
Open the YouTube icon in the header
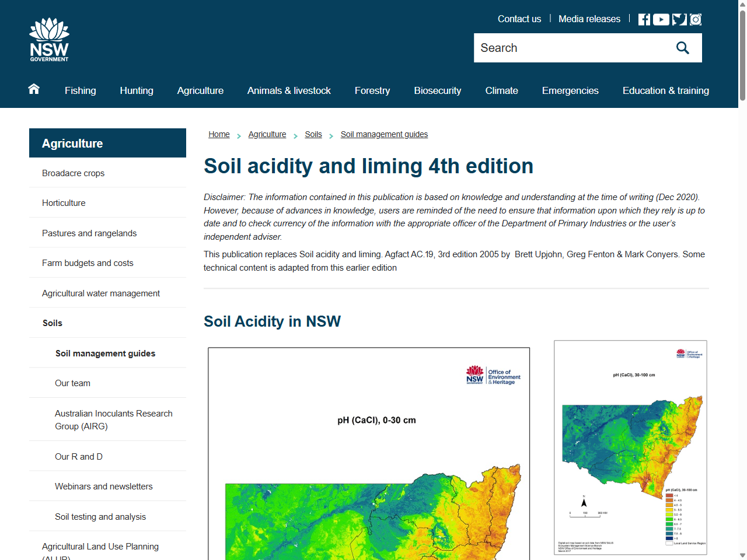pos(661,19)
